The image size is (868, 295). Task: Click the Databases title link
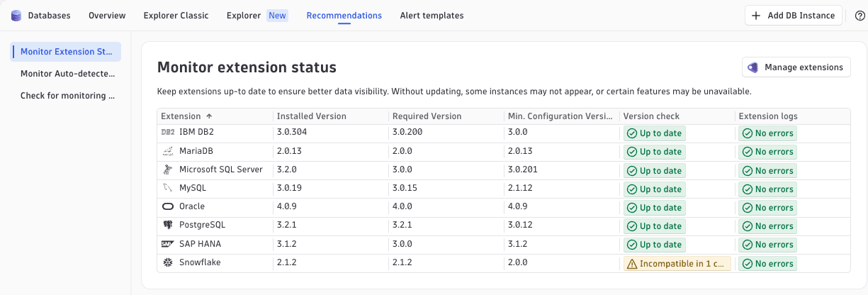click(x=50, y=16)
